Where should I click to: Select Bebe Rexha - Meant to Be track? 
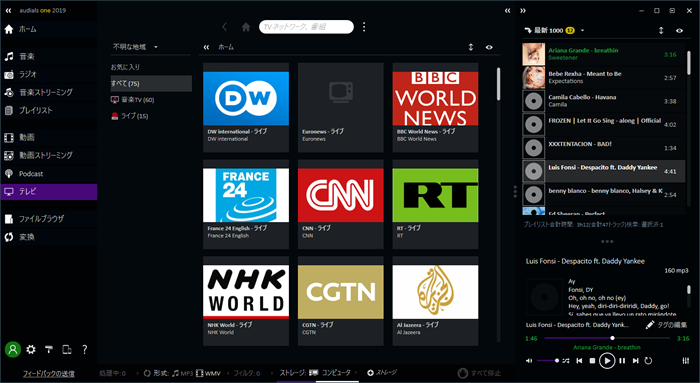click(604, 78)
